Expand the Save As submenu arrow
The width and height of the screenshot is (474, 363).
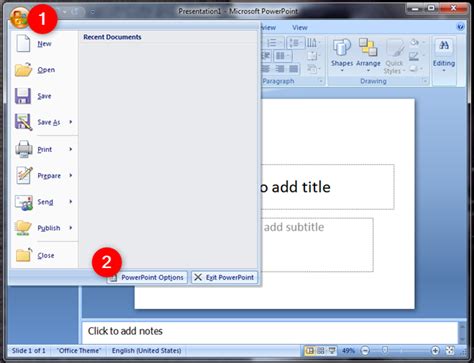71,122
